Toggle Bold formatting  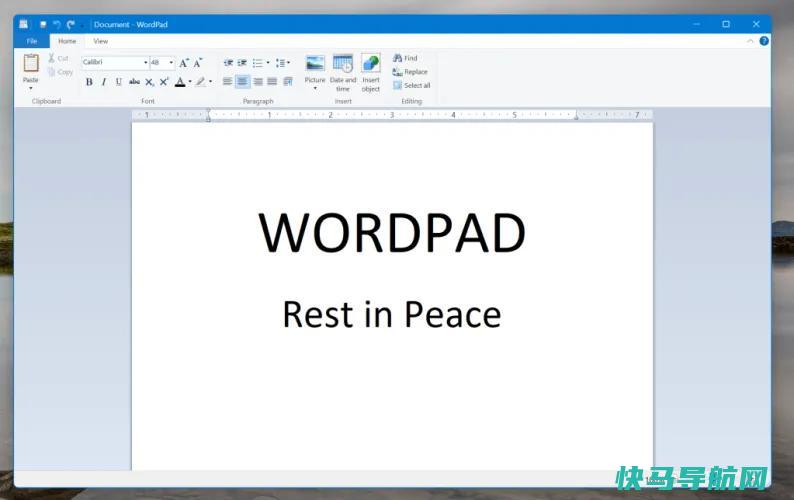click(89, 82)
